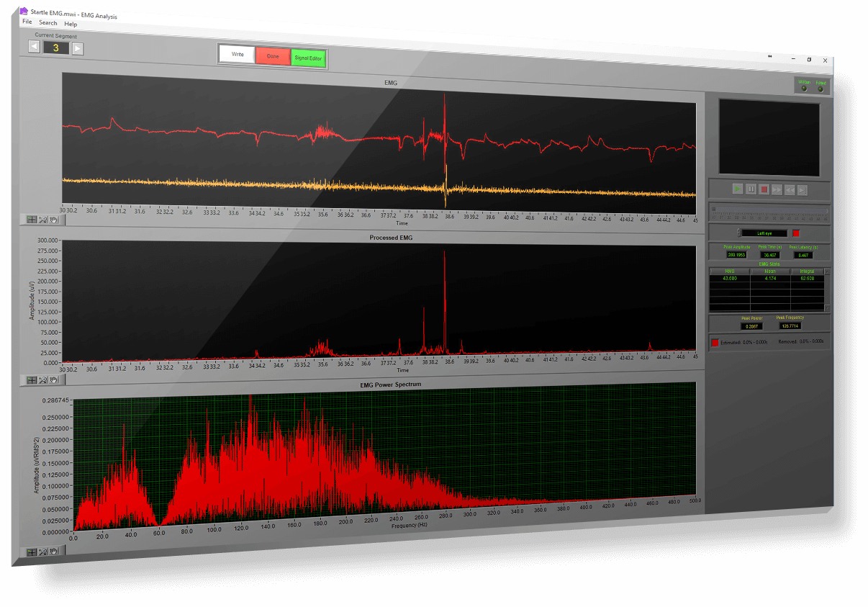Click the Play button in the playback controls
868x607 pixels.
pos(738,189)
